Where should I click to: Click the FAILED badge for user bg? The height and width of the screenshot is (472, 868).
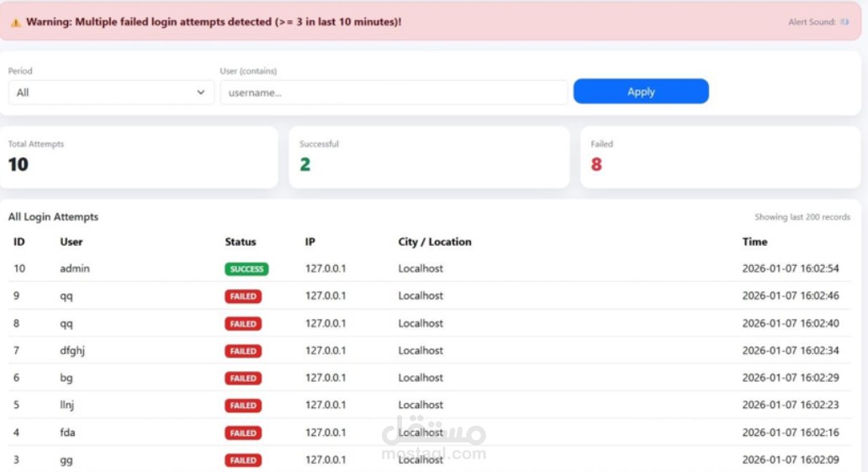[x=243, y=379]
